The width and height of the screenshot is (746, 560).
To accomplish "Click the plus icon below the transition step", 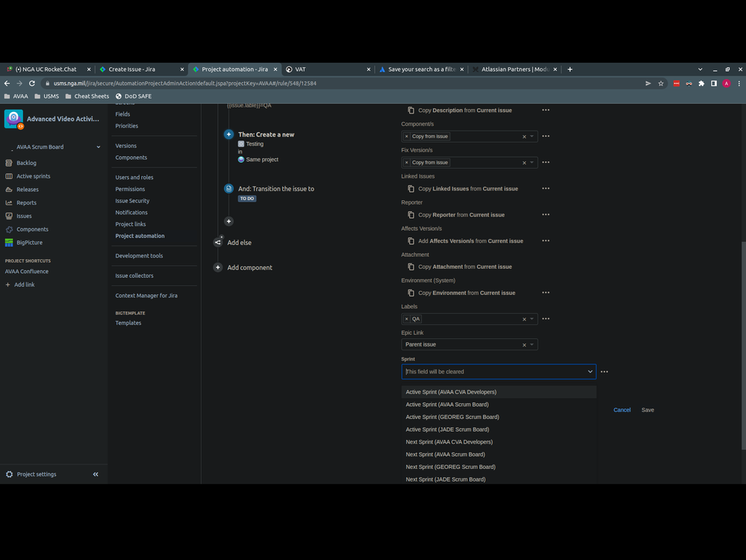I will click(229, 221).
